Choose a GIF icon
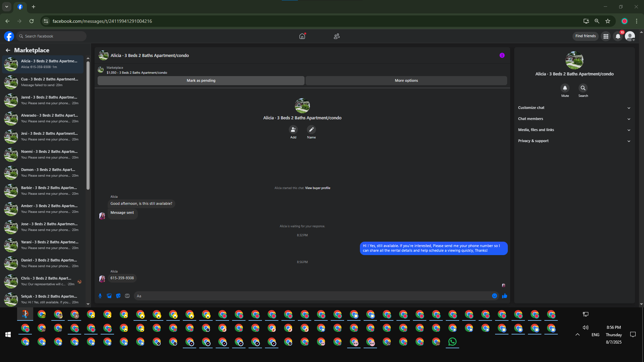This screenshot has width=644, height=362. 127,296
